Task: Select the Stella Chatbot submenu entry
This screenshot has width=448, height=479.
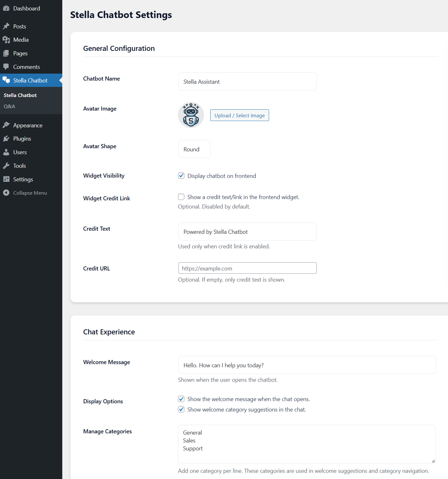Action: (20, 95)
